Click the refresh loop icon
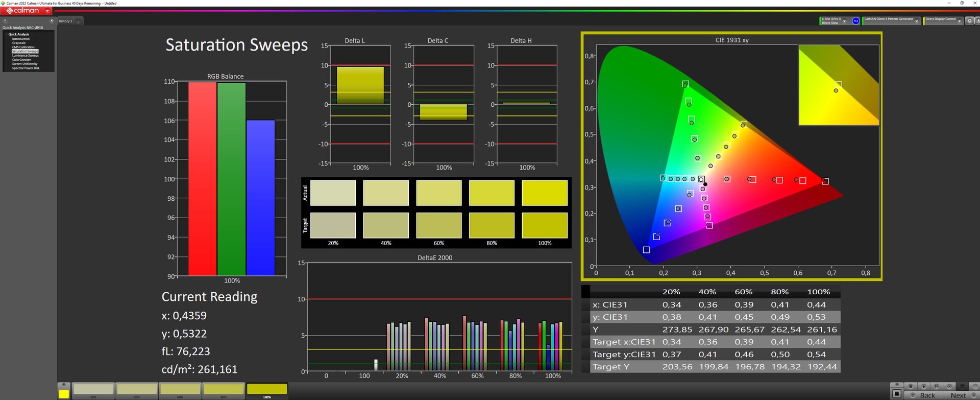Screen dimensions: 980x400 [x=962, y=386]
